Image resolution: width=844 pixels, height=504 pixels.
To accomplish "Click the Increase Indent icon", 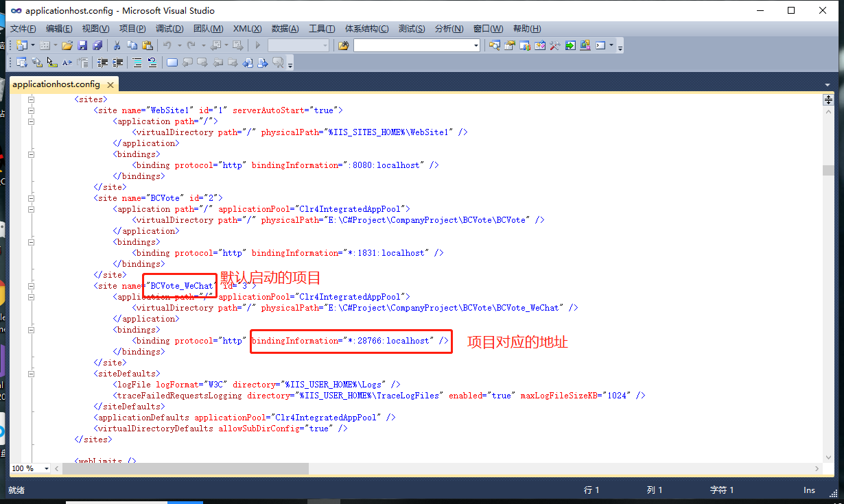I will tap(117, 62).
